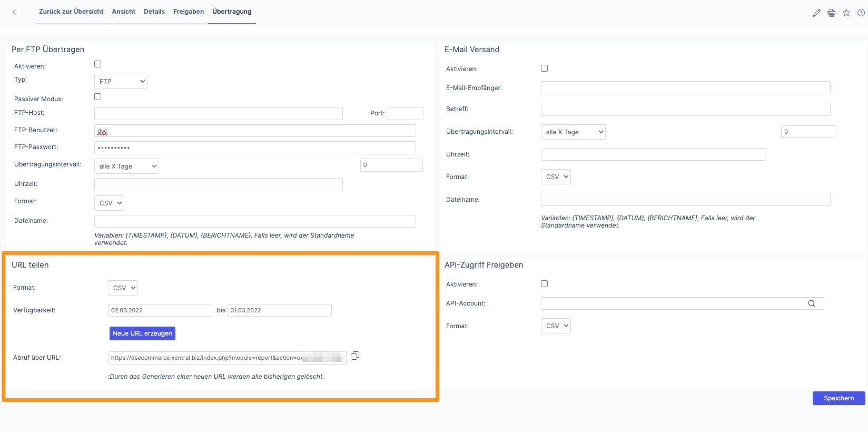
Task: Click the E-Mail interval days number field
Action: pyautogui.click(x=808, y=132)
